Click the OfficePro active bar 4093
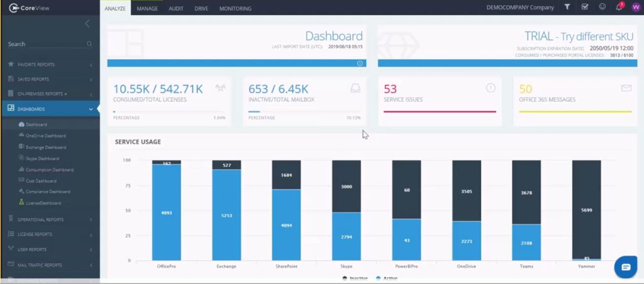The height and width of the screenshot is (284, 644). tap(166, 212)
